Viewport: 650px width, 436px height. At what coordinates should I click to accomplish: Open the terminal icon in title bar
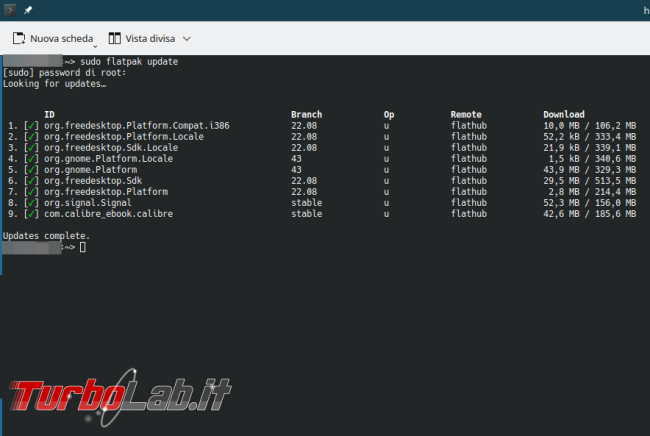coord(10,10)
